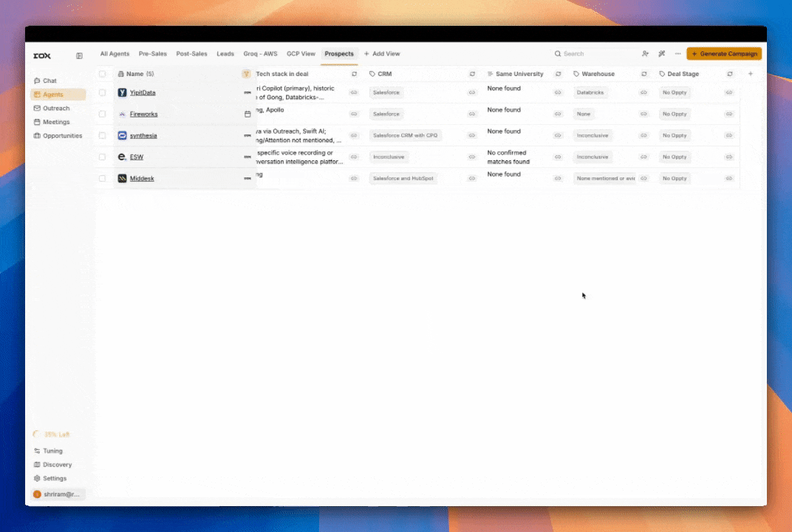Switch to the Pre-Sales tab
Image resolution: width=792 pixels, height=532 pixels.
point(152,54)
